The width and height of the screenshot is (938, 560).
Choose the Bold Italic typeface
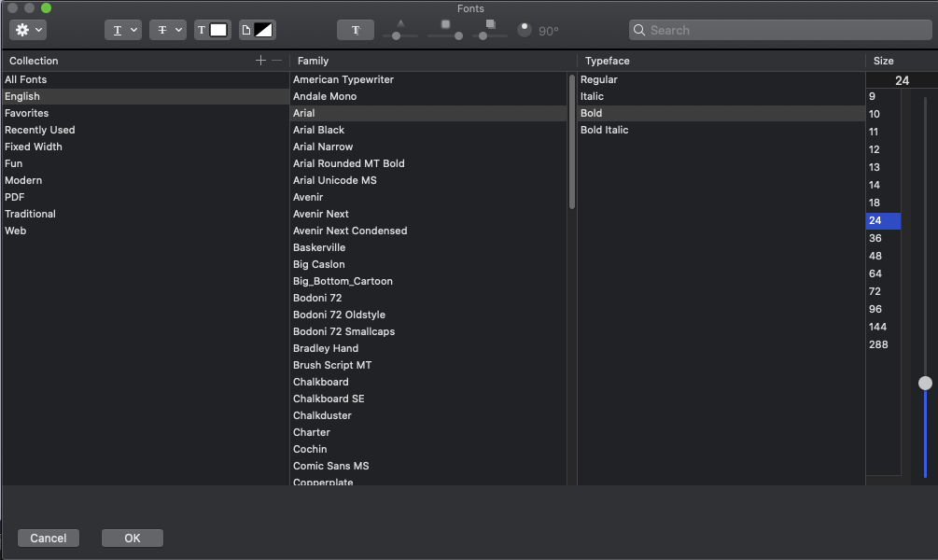[x=604, y=130]
